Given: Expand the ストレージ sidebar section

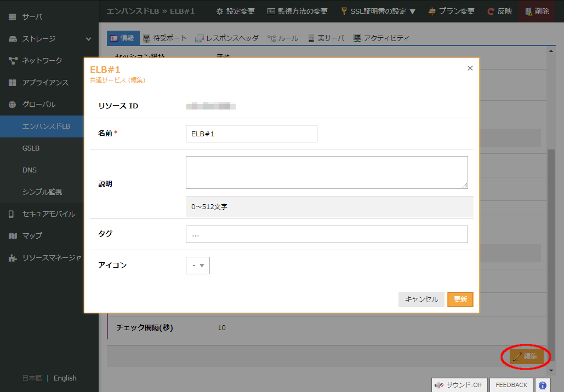Looking at the screenshot, I should 88,39.
